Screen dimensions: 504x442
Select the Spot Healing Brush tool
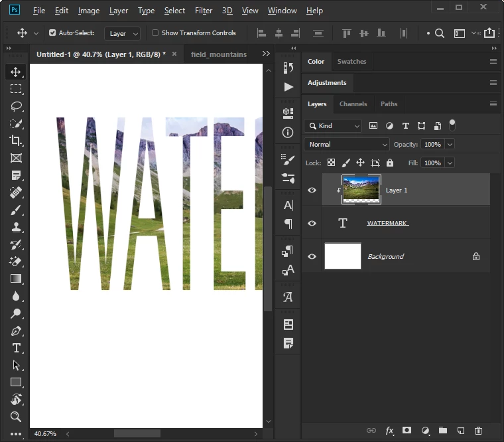(x=15, y=192)
